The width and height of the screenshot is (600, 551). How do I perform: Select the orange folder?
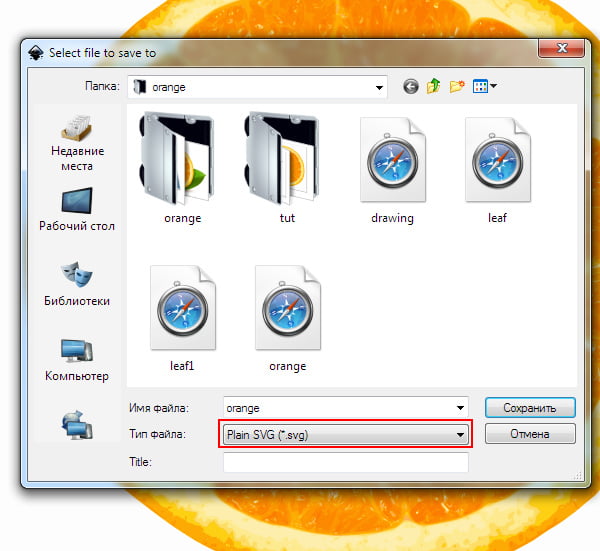176,168
